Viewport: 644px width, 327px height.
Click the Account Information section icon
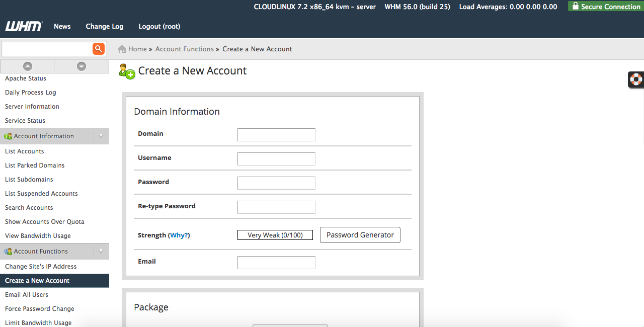[8, 136]
